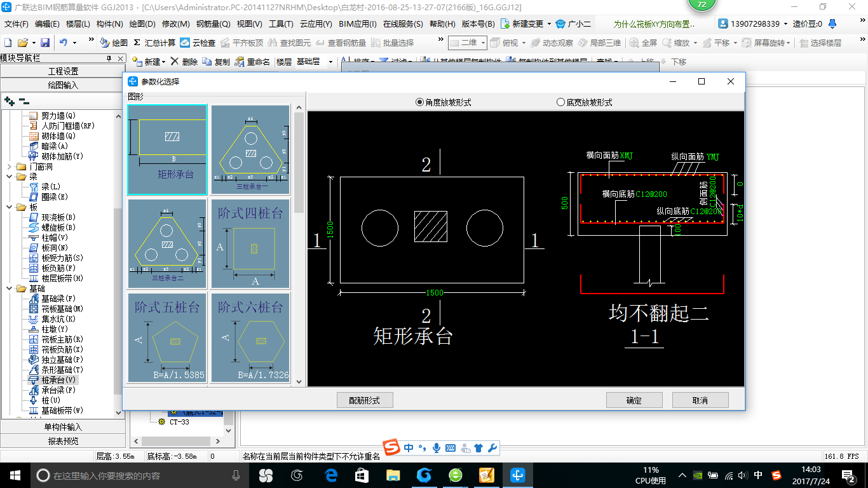This screenshot has height=488, width=868.
Task: Expand the 门窗洞 tree folder
Action: pos(10,166)
